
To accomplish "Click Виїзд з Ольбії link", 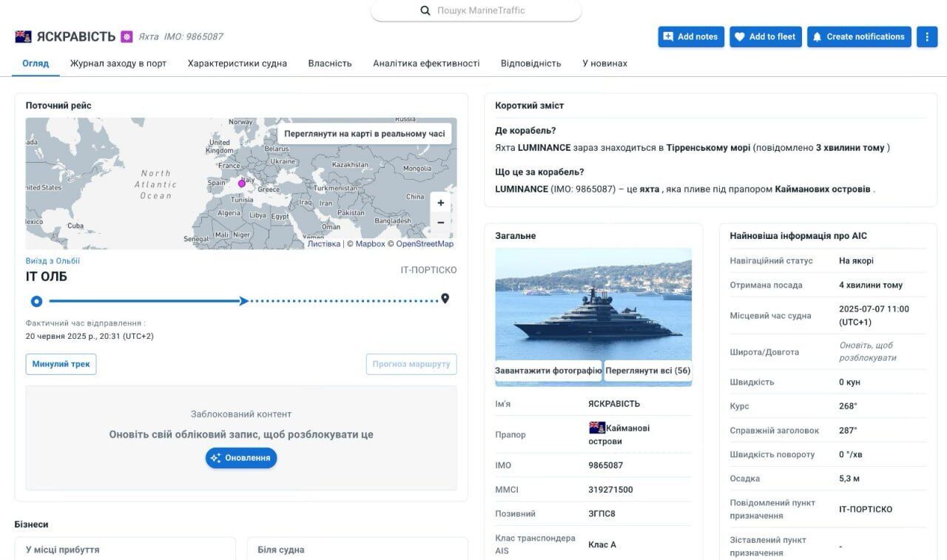I will 53,261.
